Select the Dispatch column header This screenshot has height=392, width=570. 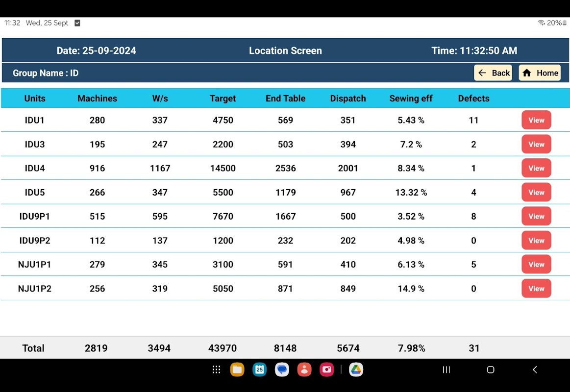click(x=348, y=98)
